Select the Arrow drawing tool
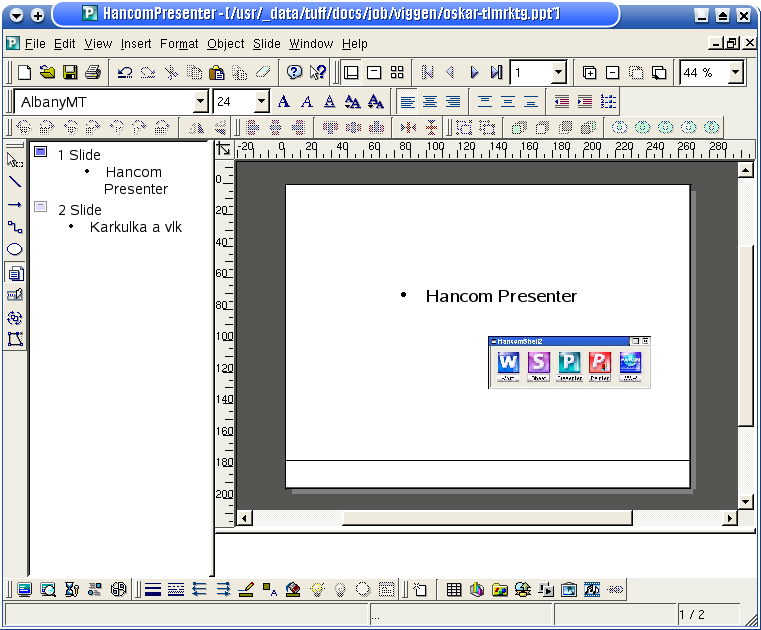The width and height of the screenshot is (761, 630). (15, 204)
